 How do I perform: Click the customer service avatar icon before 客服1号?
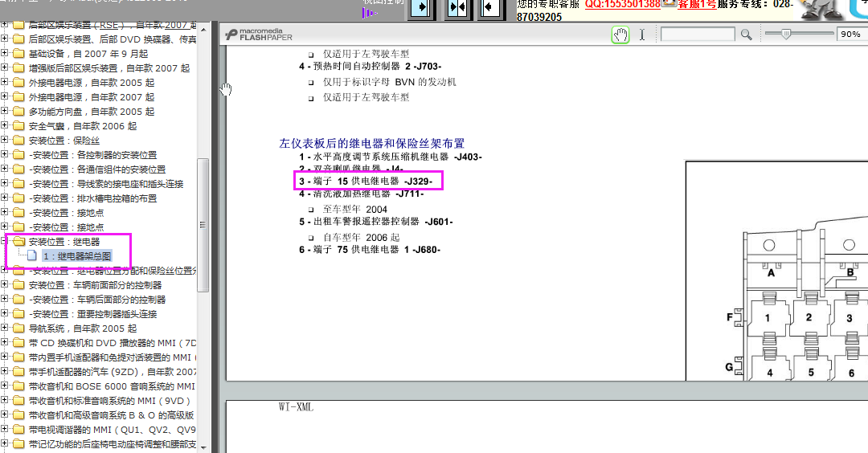click(x=669, y=4)
